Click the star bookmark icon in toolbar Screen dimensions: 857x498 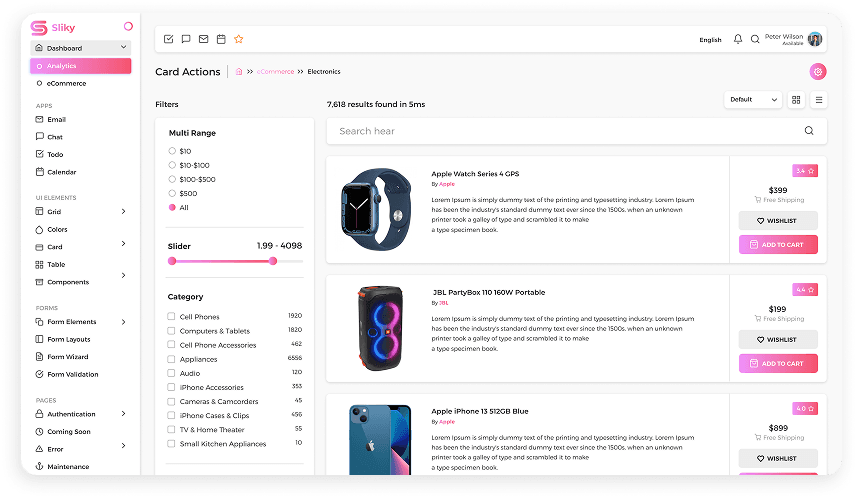(238, 39)
